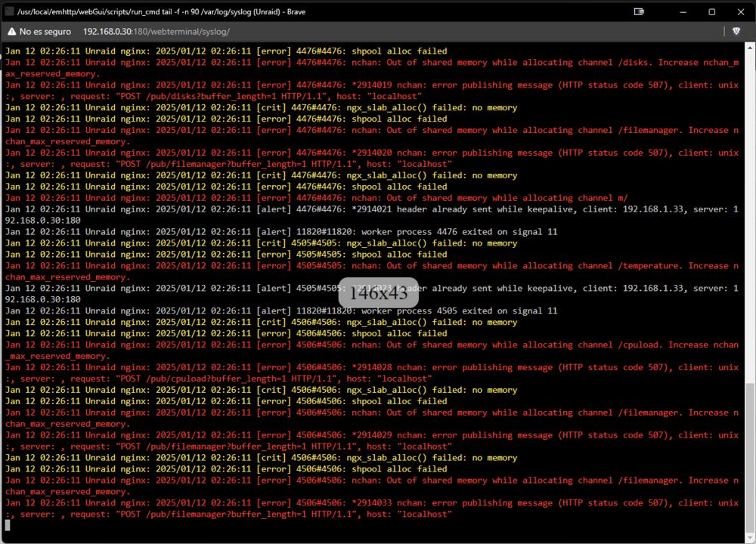Click "worker process 4505 exited on signal 11"
This screenshot has height=544, width=756.
(x=459, y=311)
